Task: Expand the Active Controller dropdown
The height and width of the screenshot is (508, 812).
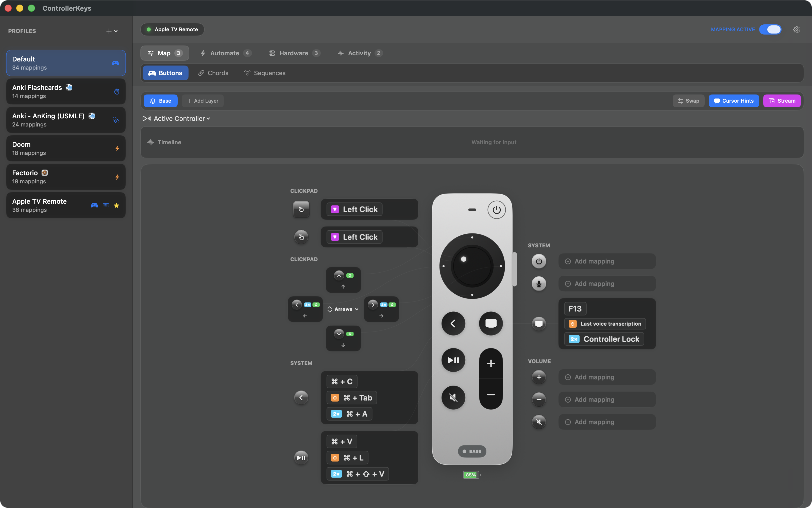Action: (177, 119)
